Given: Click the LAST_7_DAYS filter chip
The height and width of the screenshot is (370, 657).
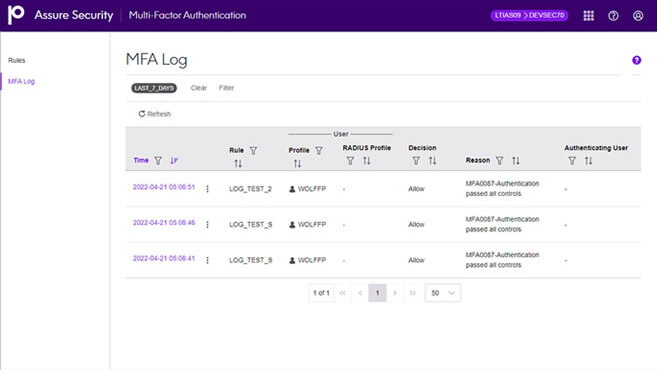Looking at the screenshot, I should coord(154,88).
